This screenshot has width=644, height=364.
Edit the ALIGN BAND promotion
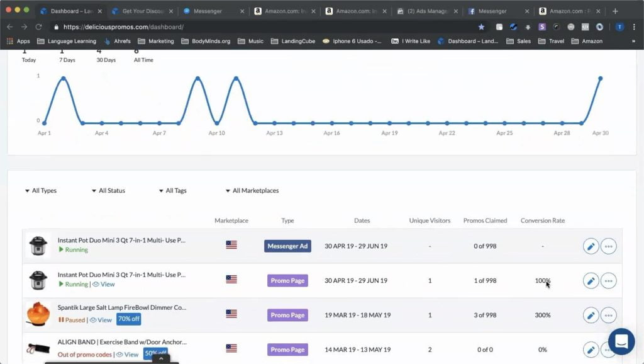pos(591,350)
